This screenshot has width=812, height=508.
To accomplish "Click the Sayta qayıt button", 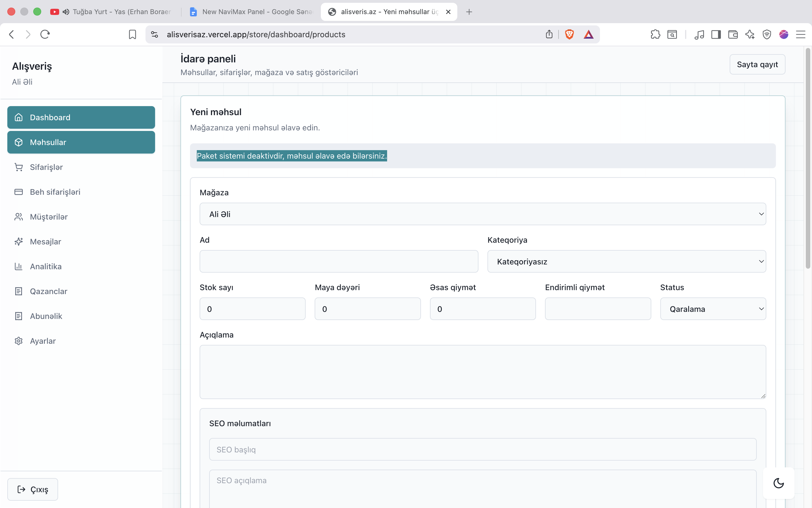I will pos(757,64).
